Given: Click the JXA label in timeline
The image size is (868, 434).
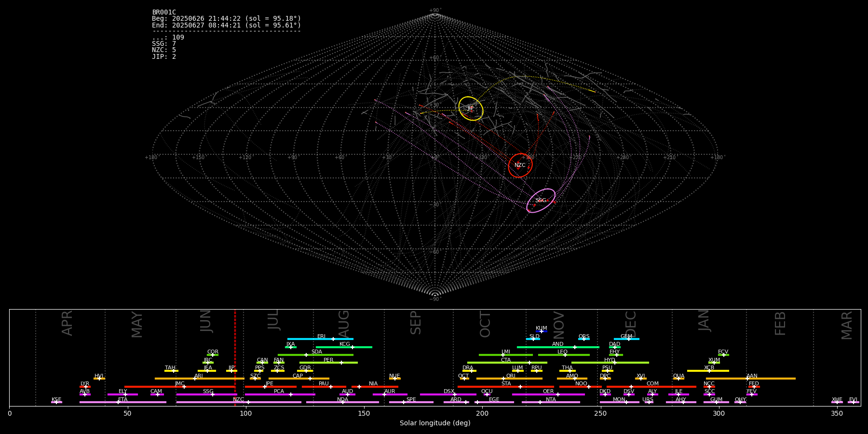Looking at the screenshot, I should click(290, 344).
